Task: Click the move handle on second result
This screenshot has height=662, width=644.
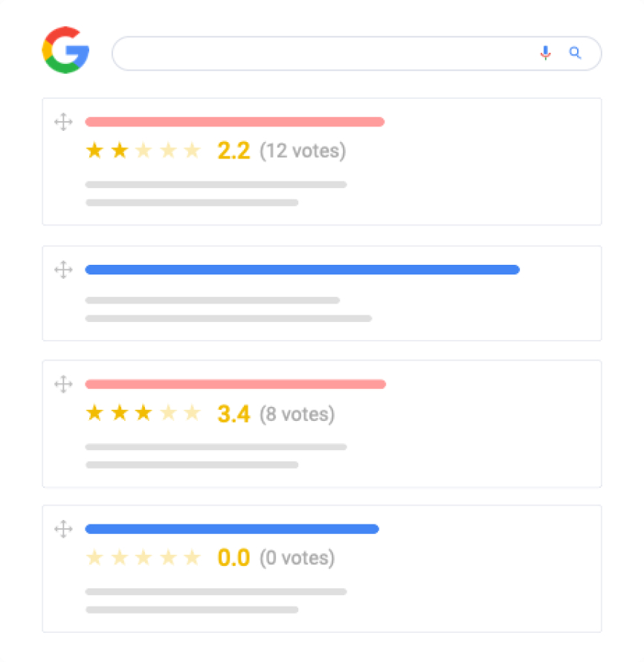Action: point(63,270)
